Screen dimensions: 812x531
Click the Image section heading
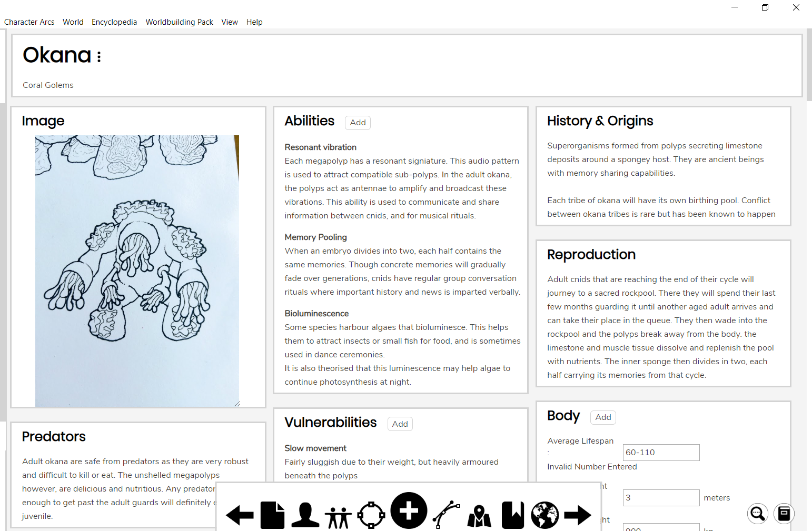[x=43, y=122]
